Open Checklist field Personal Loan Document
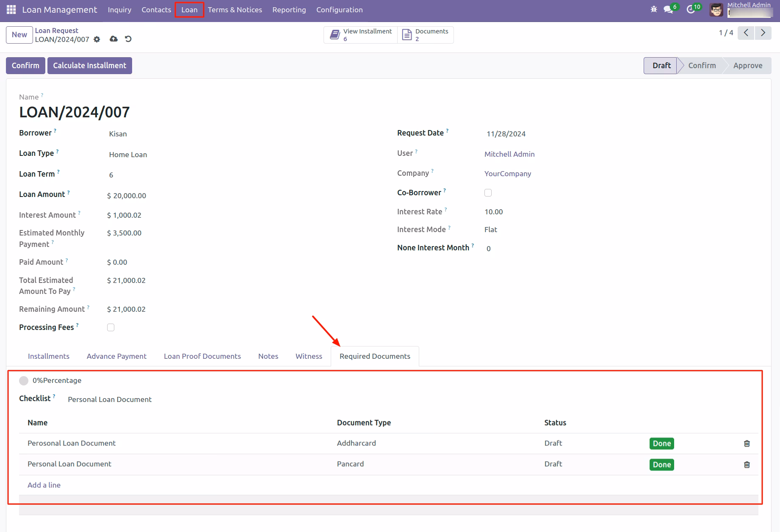The height and width of the screenshot is (532, 780). pos(110,399)
